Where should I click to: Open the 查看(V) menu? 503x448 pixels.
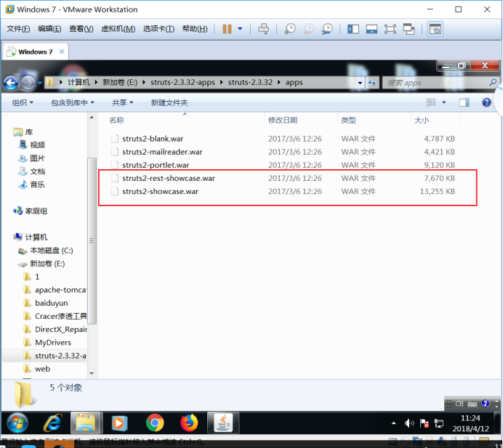[81, 29]
